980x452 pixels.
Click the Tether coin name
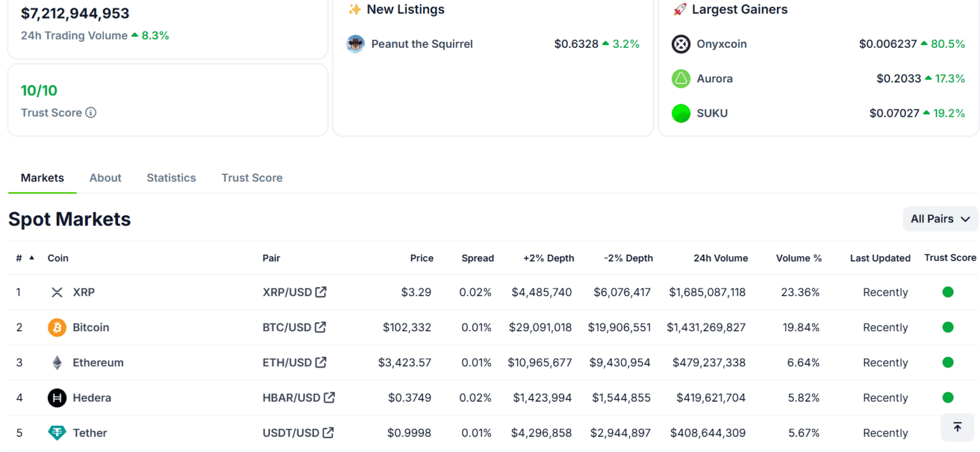tap(90, 433)
